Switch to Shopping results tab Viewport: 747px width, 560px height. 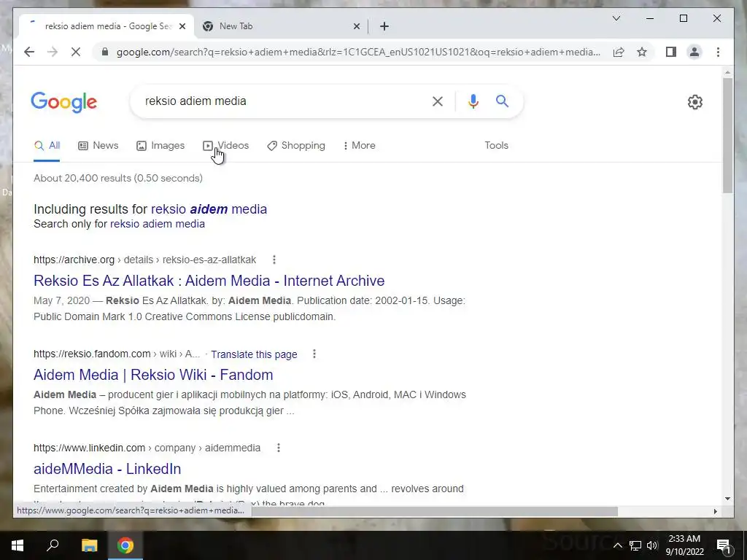point(296,145)
